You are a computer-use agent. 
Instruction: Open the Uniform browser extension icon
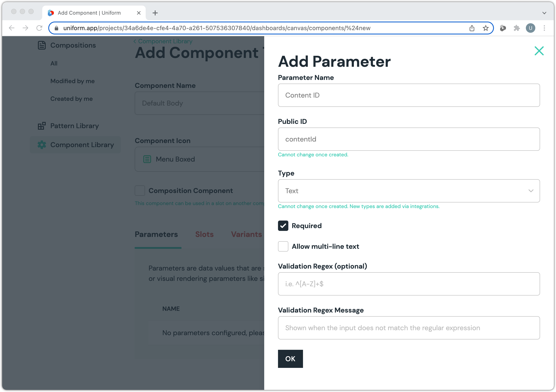click(x=503, y=28)
